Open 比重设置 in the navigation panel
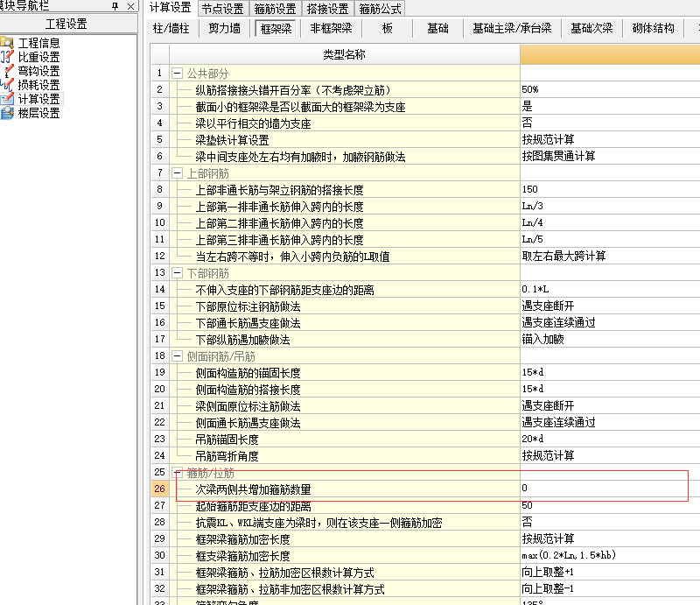The image size is (700, 605). coord(38,57)
